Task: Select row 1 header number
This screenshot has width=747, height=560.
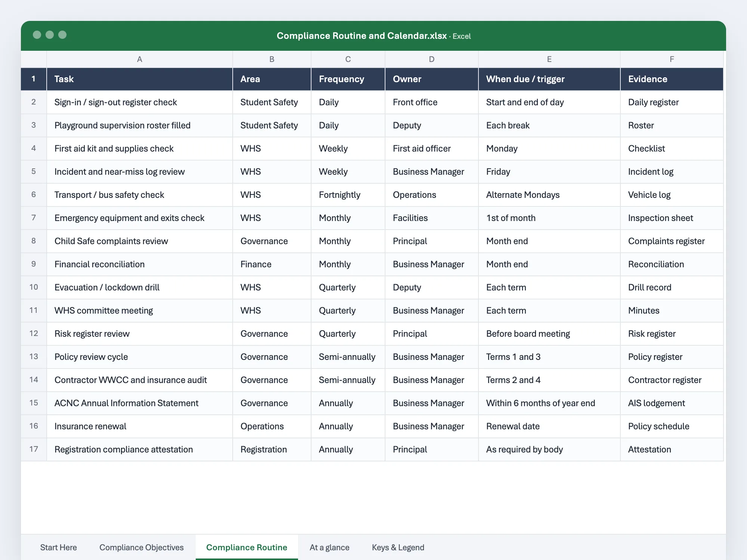Action: pos(34,79)
